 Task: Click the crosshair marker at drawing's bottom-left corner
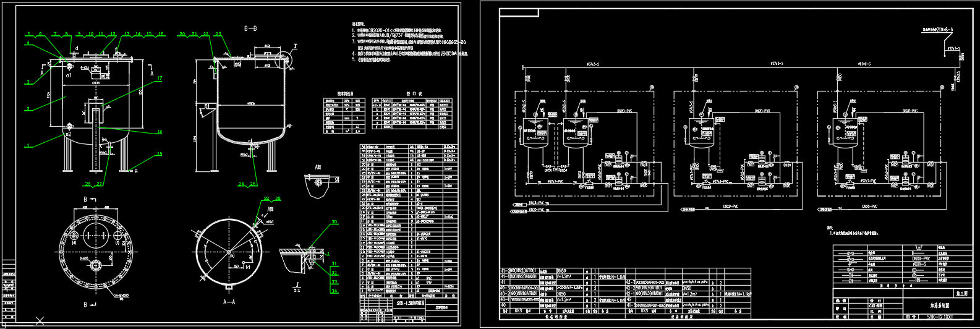(x=40, y=320)
